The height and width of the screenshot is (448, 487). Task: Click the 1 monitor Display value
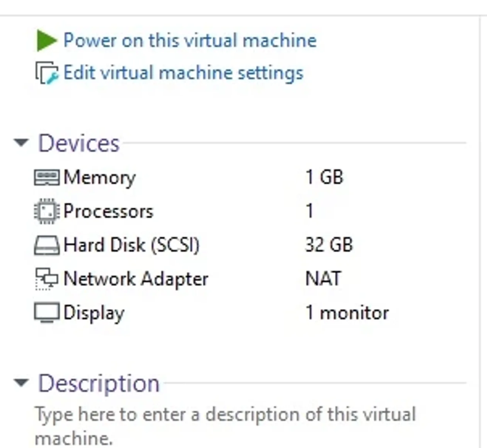pyautogui.click(x=347, y=313)
